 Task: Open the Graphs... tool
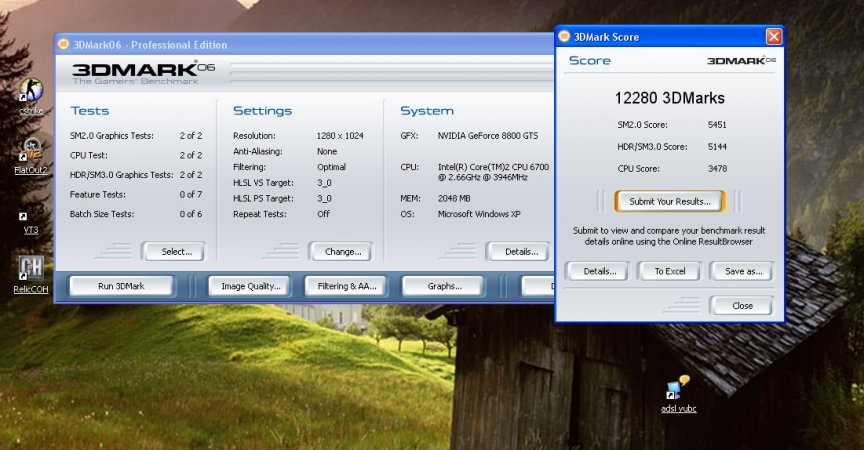[444, 286]
